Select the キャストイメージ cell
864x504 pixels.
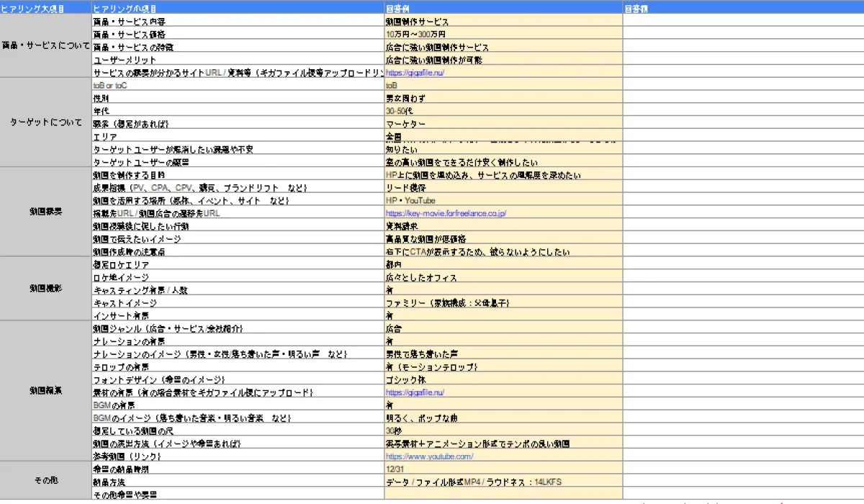[238, 303]
